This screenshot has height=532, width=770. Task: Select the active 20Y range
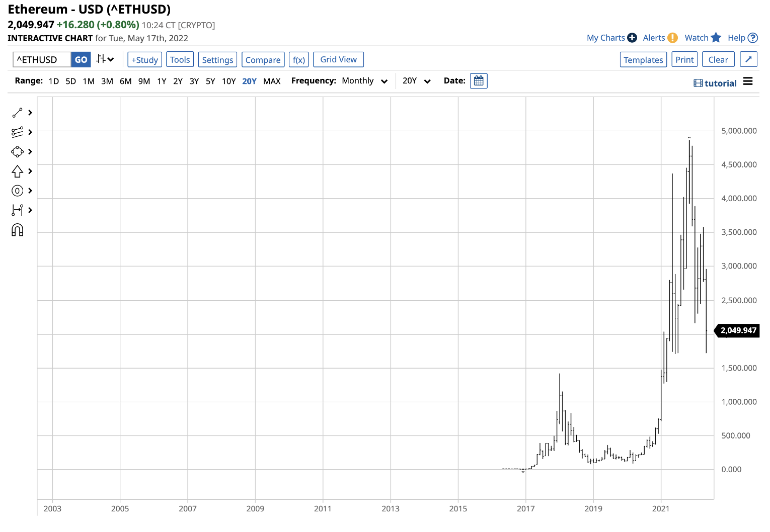pyautogui.click(x=249, y=81)
